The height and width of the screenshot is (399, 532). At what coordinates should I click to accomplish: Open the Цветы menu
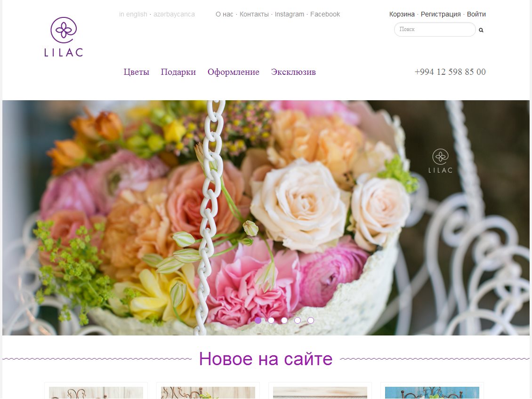click(x=137, y=72)
